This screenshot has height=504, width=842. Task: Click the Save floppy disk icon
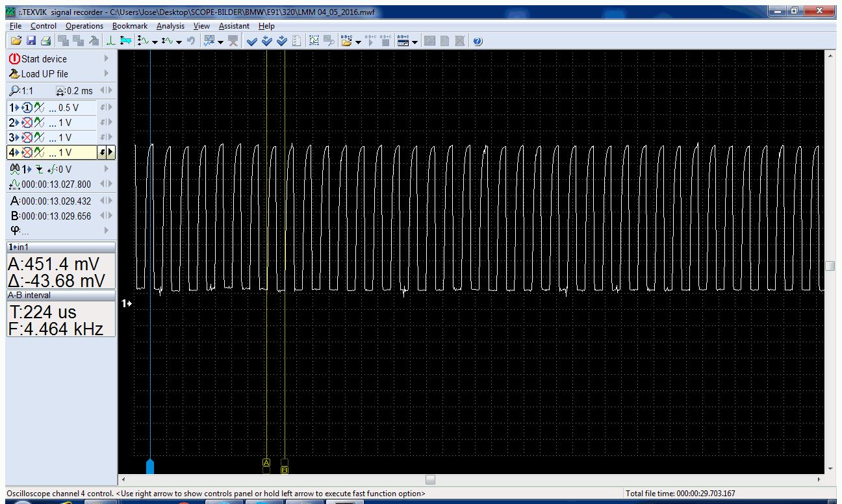click(x=31, y=41)
